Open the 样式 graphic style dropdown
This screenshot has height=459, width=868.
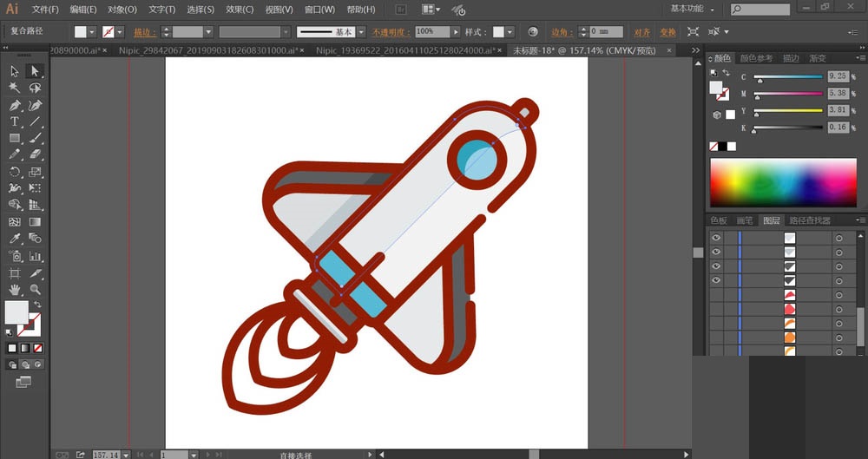point(510,32)
